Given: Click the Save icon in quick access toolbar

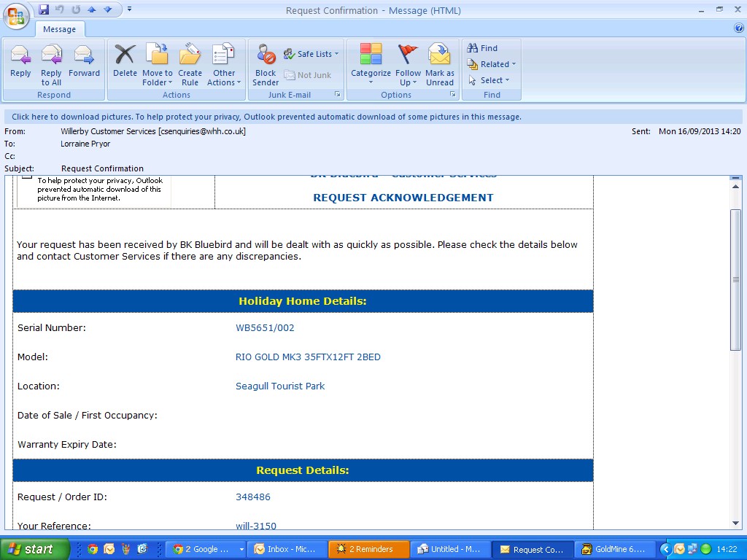Looking at the screenshot, I should coord(44,9).
